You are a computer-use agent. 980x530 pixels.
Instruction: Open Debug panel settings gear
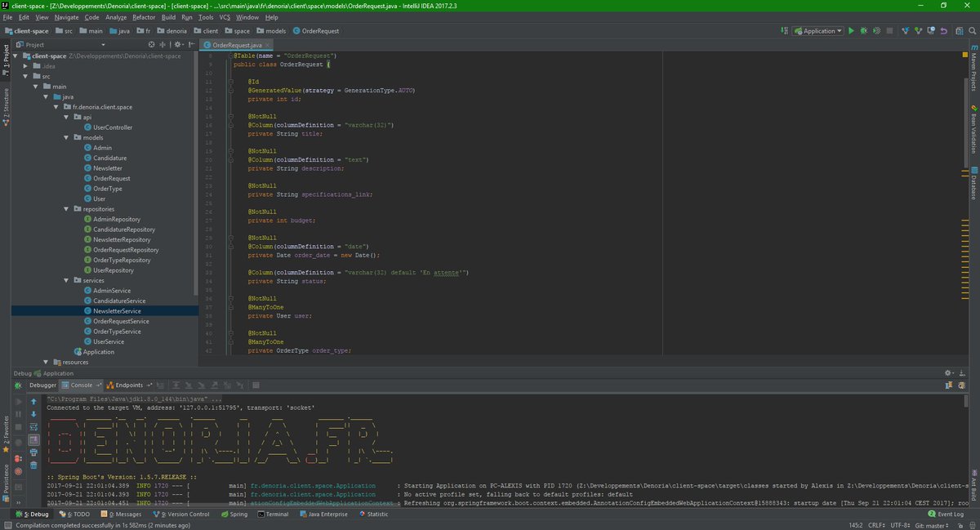click(950, 372)
